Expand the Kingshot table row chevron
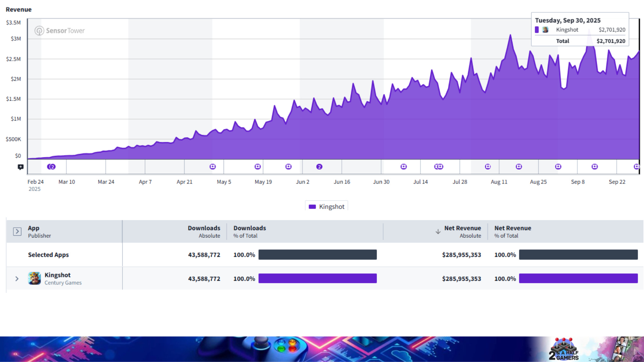Image resolution: width=644 pixels, height=362 pixels. click(x=17, y=279)
